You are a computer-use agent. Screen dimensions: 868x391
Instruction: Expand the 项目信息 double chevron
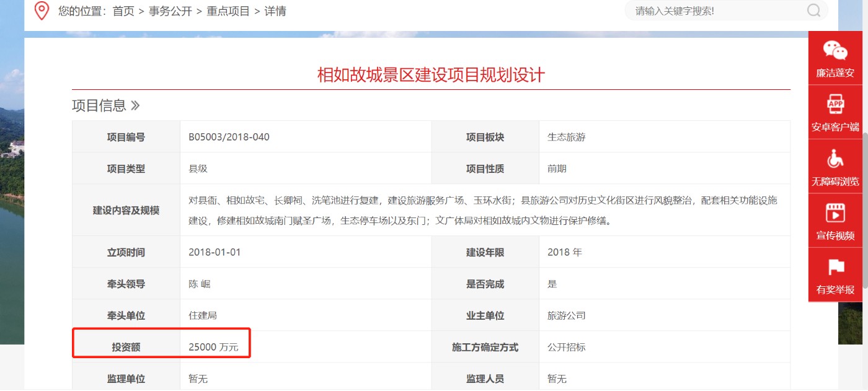(135, 106)
